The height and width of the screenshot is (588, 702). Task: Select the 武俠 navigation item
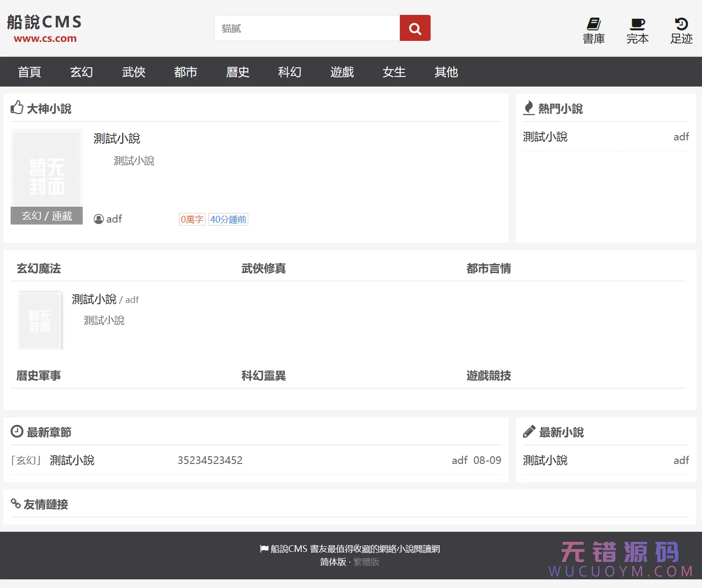[x=133, y=72]
